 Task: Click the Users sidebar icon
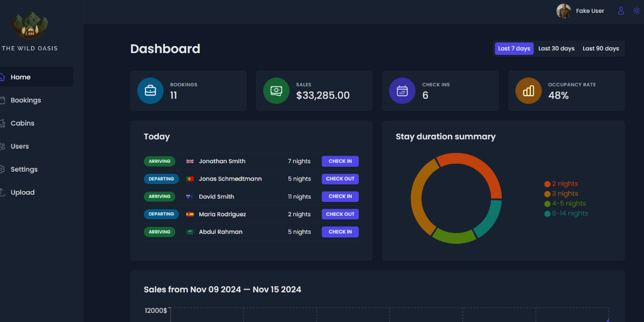[2, 146]
